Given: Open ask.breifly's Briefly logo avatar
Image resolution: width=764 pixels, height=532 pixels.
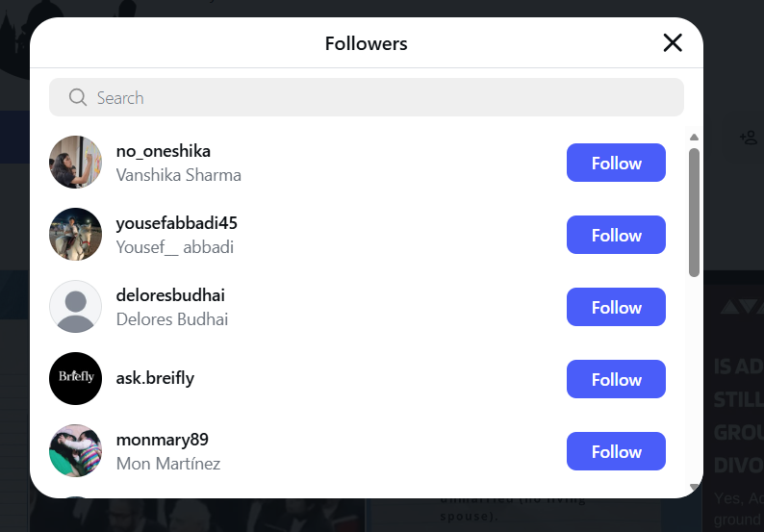Looking at the screenshot, I should point(75,379).
